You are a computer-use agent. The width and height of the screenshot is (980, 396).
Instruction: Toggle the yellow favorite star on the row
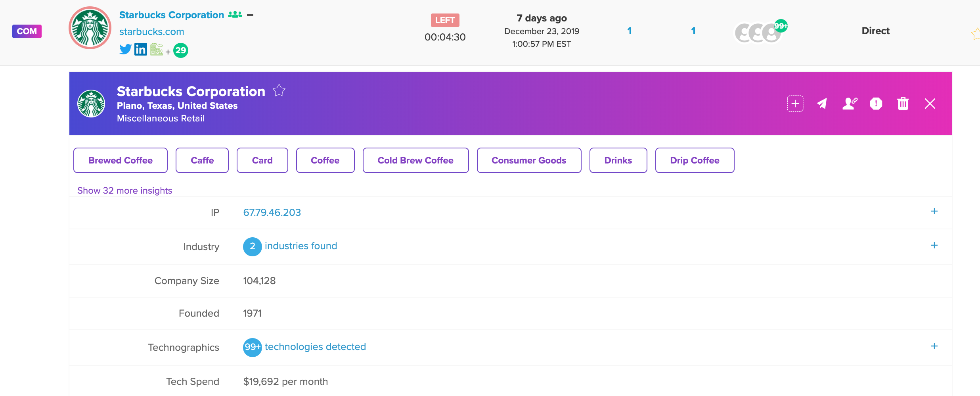click(976, 34)
